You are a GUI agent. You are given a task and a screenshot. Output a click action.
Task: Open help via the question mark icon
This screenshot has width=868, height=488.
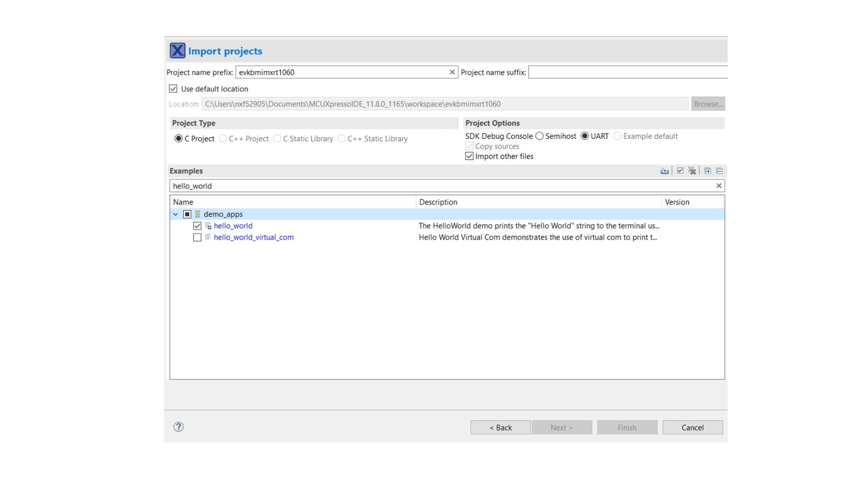pyautogui.click(x=179, y=427)
